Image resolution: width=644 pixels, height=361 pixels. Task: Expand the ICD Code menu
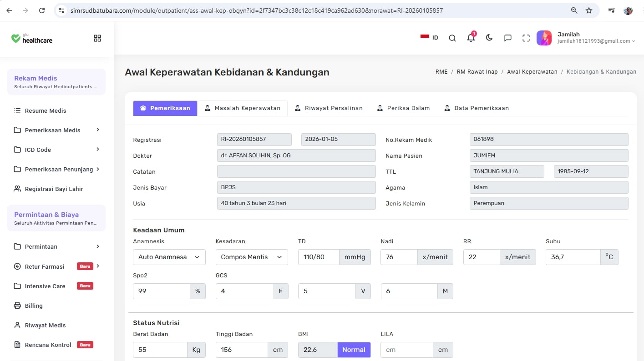56,150
